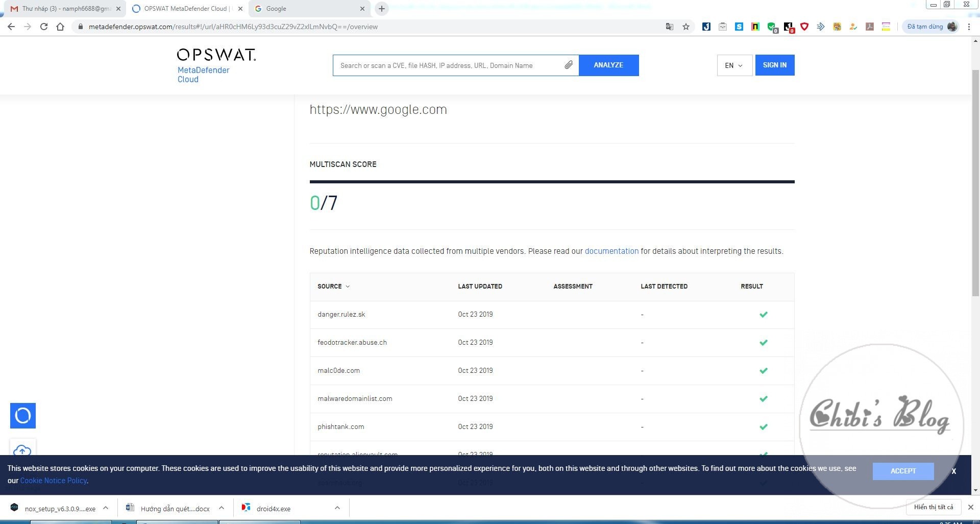Expand options for the droid4x.exe download
Screen dimensions: 980x524
tap(337, 508)
